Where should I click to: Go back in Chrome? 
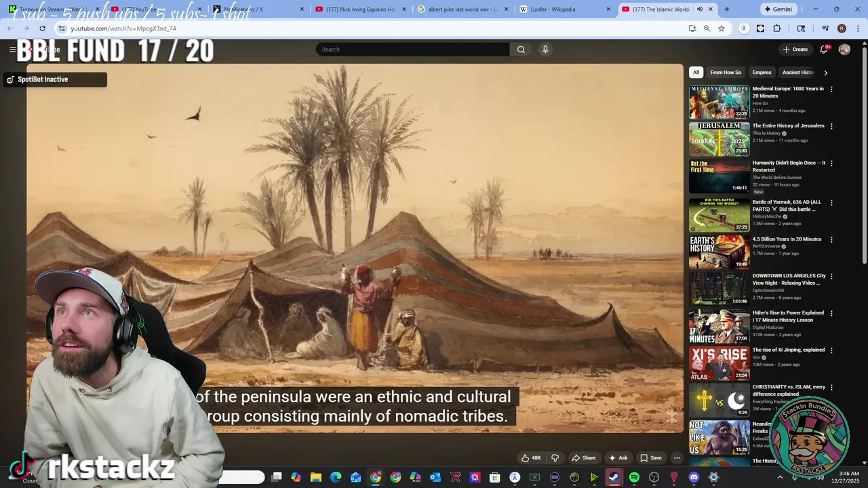click(x=10, y=28)
